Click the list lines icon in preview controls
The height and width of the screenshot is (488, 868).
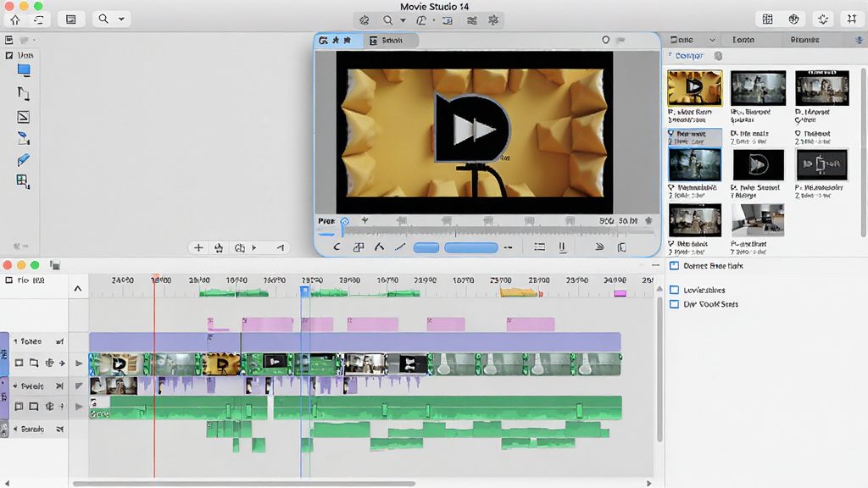tap(539, 247)
